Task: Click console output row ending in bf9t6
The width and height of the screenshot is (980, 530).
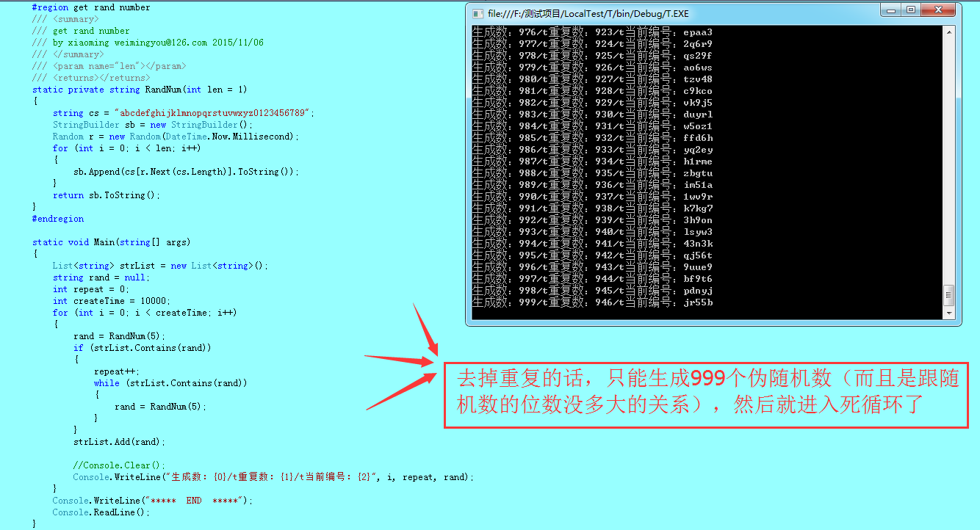Action: point(592,279)
